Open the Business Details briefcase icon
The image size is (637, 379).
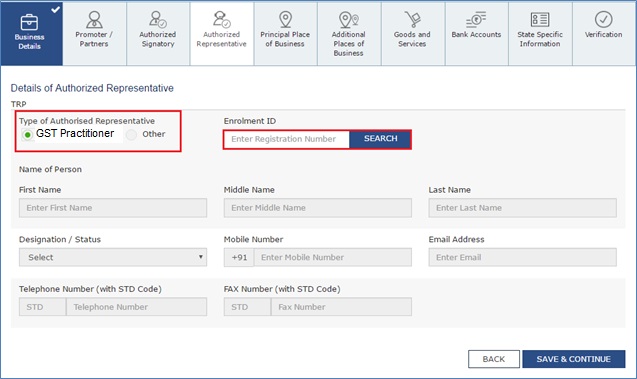click(29, 22)
